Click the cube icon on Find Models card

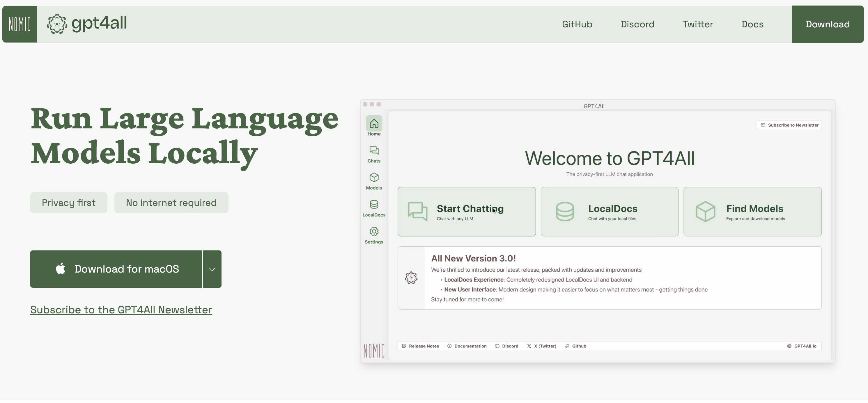[x=705, y=212]
